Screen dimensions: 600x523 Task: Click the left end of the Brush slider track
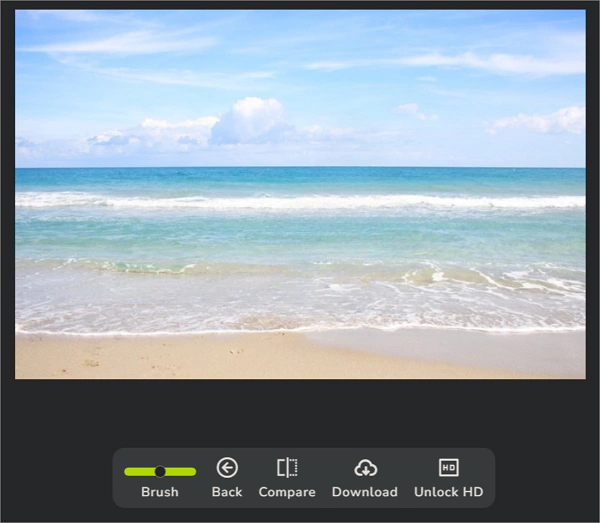pyautogui.click(x=128, y=472)
